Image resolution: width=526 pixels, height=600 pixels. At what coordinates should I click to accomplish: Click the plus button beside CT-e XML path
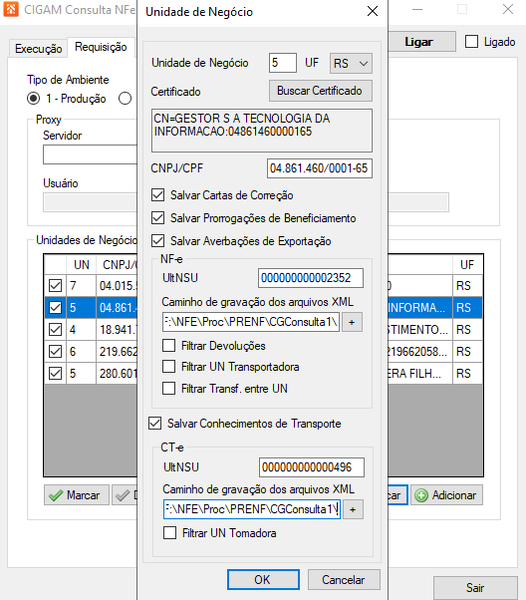353,509
